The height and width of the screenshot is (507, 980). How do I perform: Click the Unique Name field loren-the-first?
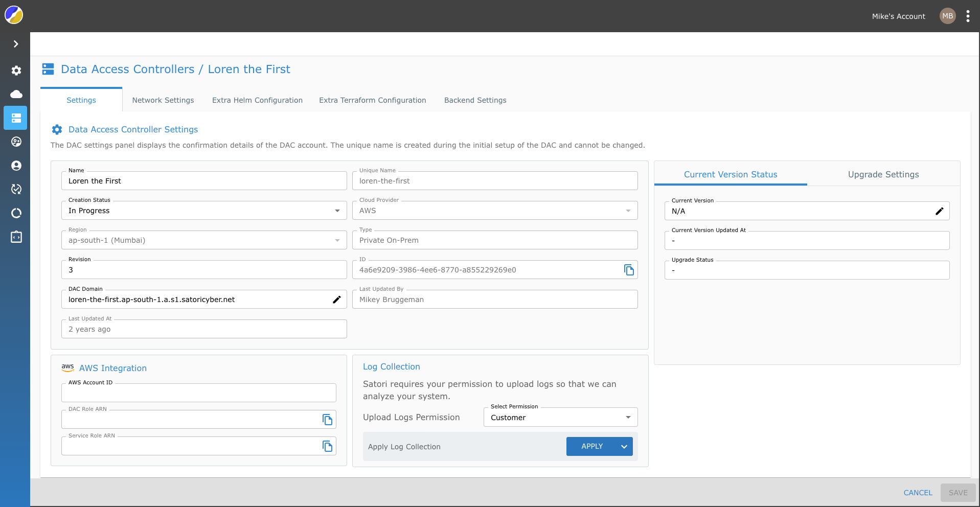tap(495, 181)
